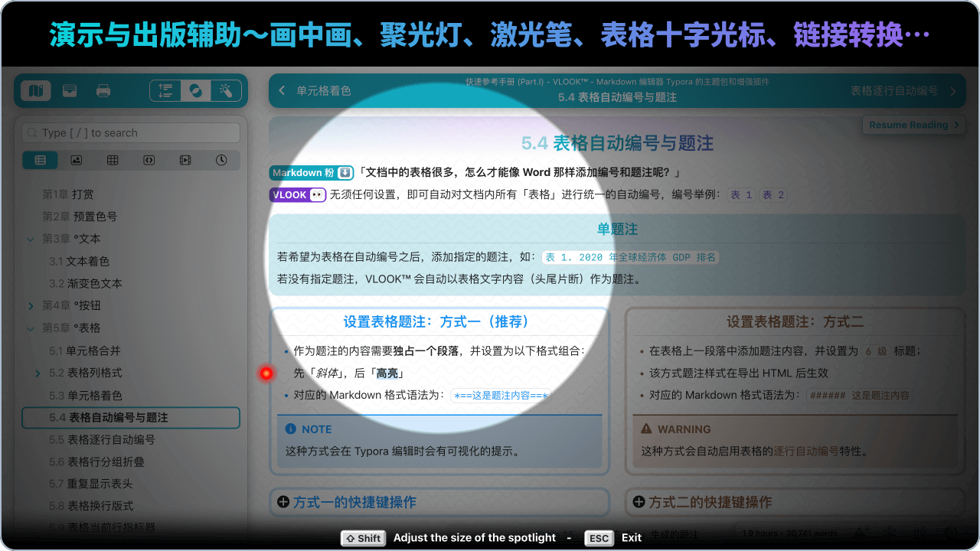
Task: Collapse the 第5章 °表格 chapter chevron
Action: [31, 328]
